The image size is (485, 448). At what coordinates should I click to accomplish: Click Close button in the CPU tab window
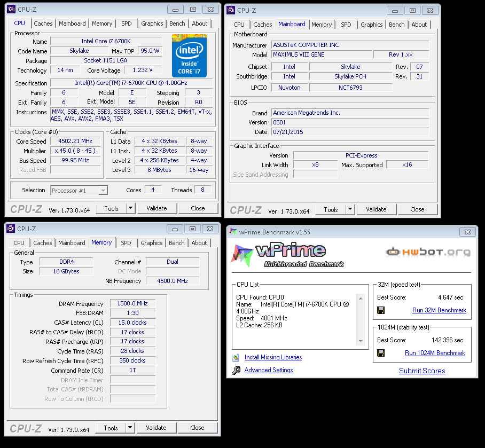tap(198, 208)
